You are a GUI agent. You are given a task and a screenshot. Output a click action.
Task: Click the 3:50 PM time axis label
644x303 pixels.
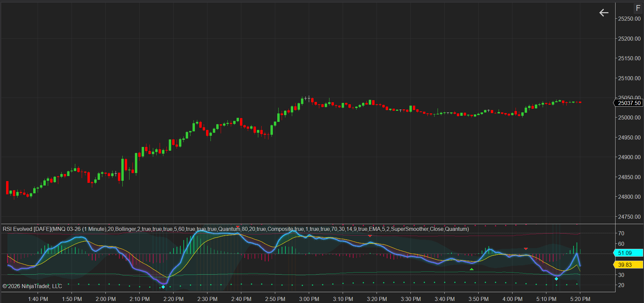point(479,299)
